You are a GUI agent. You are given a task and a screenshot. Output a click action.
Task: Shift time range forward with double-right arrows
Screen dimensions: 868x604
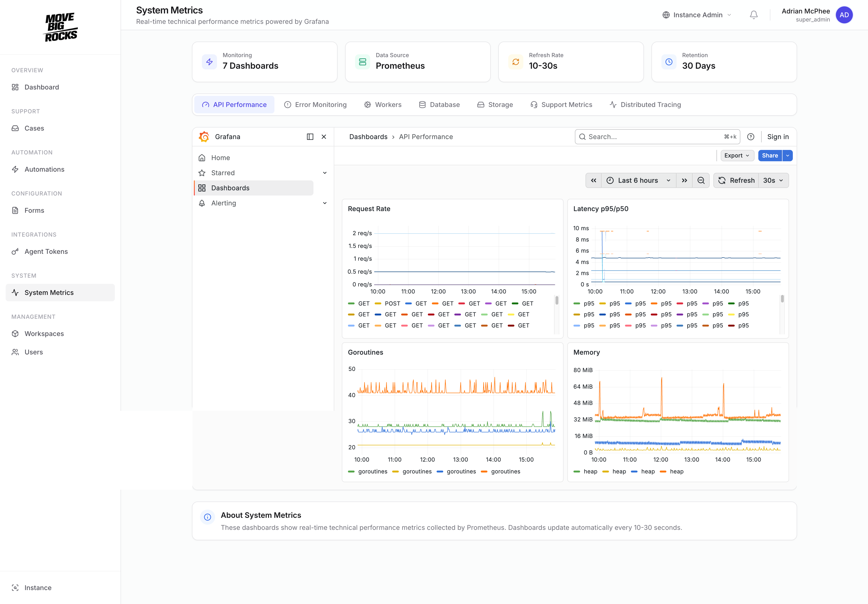point(684,181)
